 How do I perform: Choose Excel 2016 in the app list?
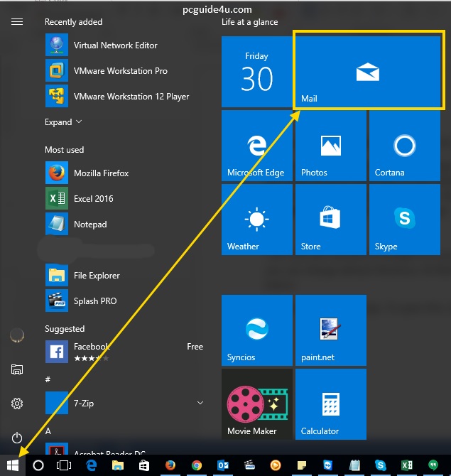click(93, 199)
